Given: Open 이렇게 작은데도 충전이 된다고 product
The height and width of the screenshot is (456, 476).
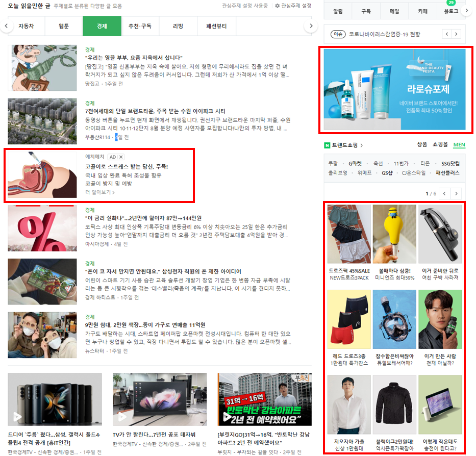Looking at the screenshot, I should 440,413.
